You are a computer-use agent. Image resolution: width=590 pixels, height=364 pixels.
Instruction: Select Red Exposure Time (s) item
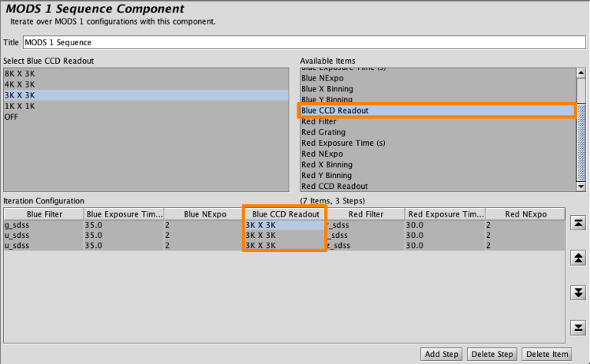click(439, 143)
